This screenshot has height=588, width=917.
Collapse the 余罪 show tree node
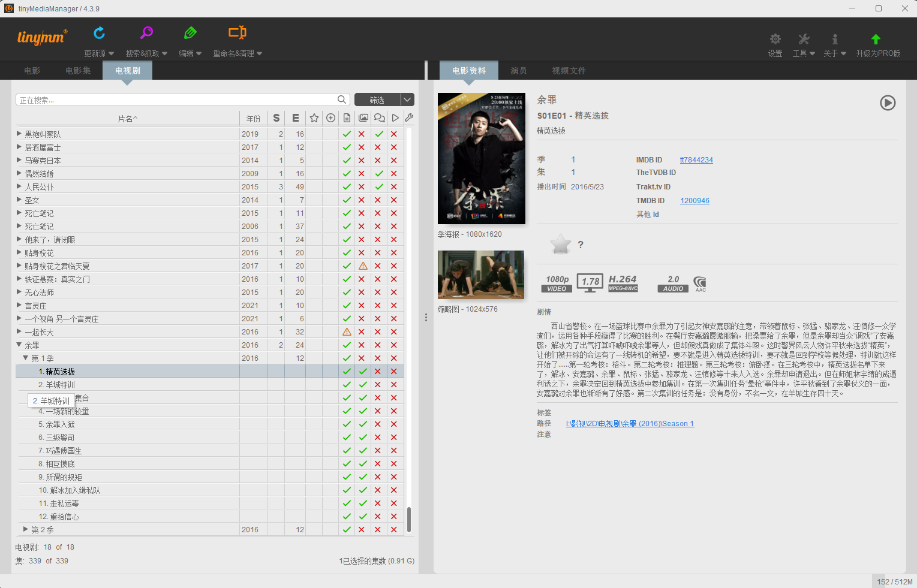click(x=19, y=345)
